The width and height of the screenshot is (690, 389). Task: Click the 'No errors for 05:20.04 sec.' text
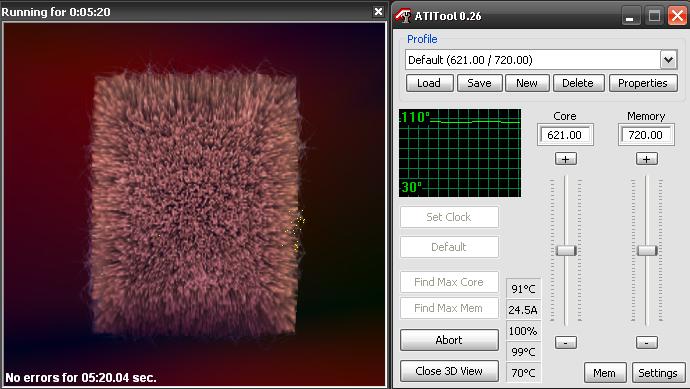pos(81,378)
